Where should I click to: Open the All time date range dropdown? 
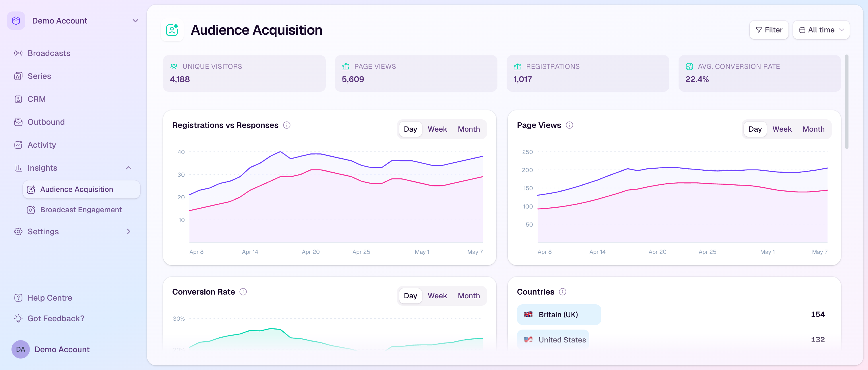[x=821, y=30]
